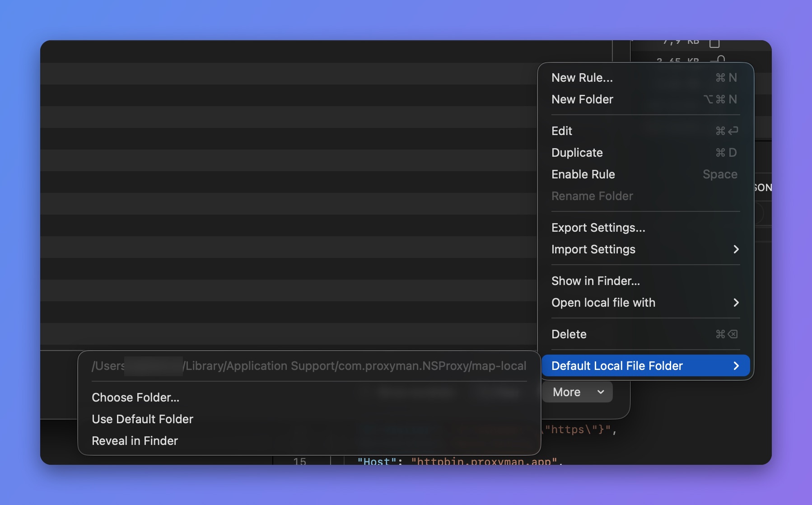The height and width of the screenshot is (505, 812).
Task: Click line number 15 in editor
Action: point(299,462)
